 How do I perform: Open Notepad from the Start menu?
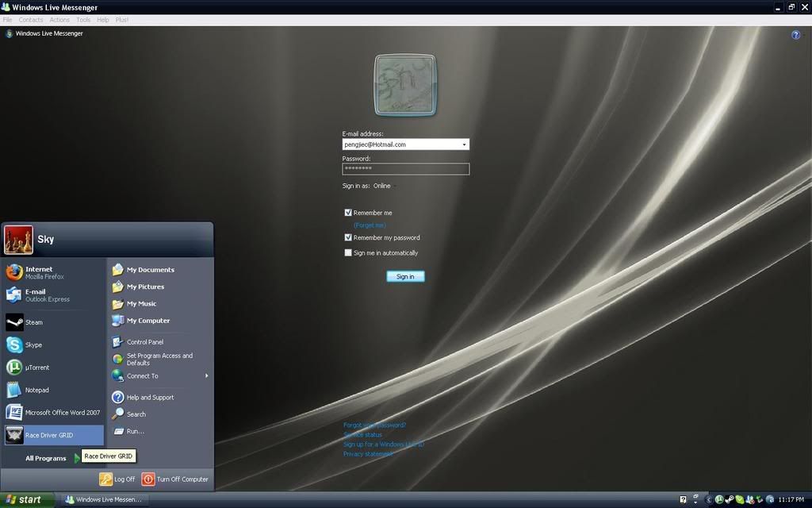pos(54,390)
